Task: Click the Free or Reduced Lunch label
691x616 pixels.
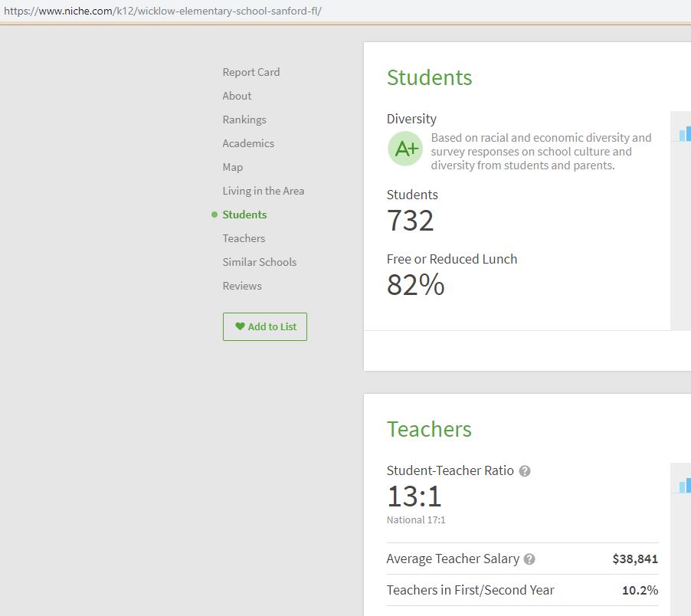Action: [452, 259]
